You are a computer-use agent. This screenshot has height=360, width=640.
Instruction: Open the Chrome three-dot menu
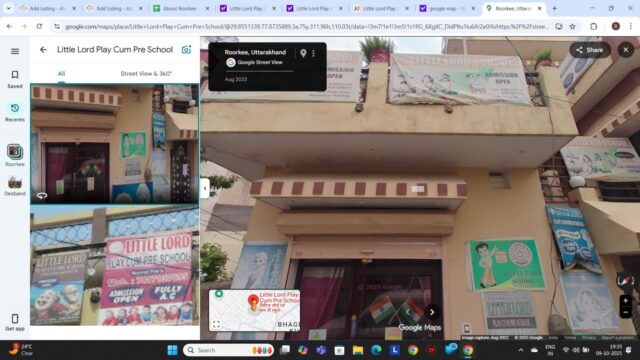click(x=631, y=27)
